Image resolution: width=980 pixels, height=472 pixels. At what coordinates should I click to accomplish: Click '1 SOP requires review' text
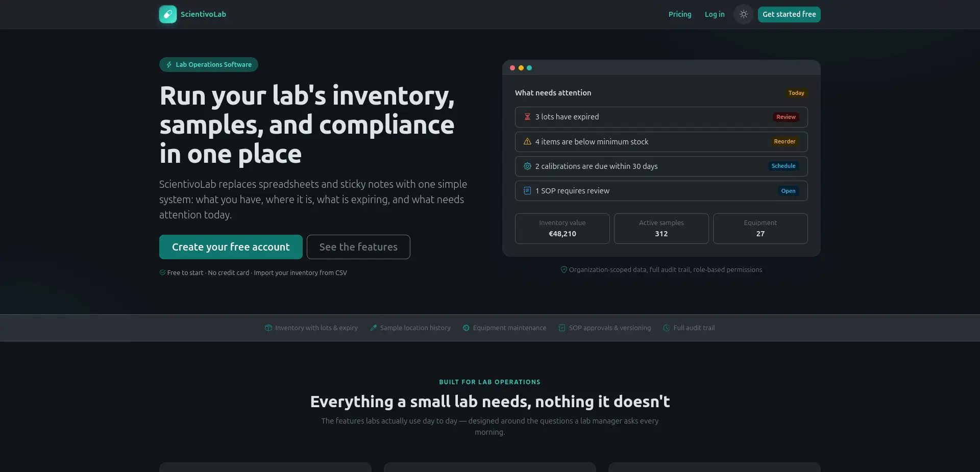point(572,191)
